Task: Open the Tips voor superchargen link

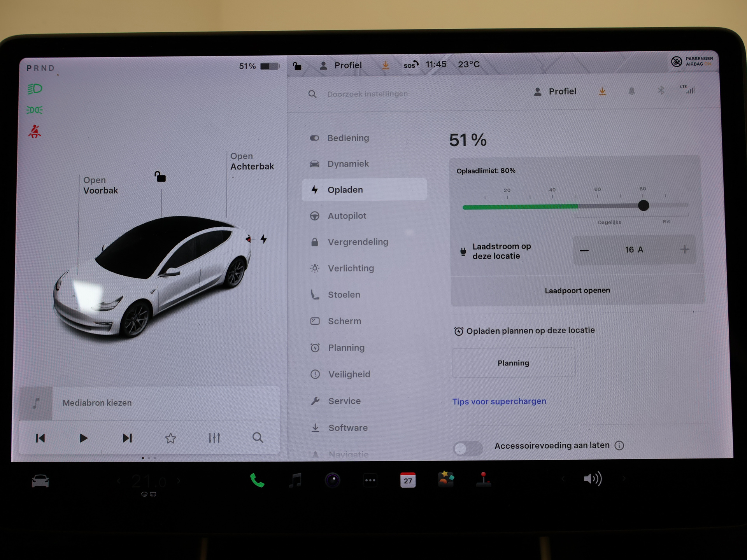Action: [499, 401]
